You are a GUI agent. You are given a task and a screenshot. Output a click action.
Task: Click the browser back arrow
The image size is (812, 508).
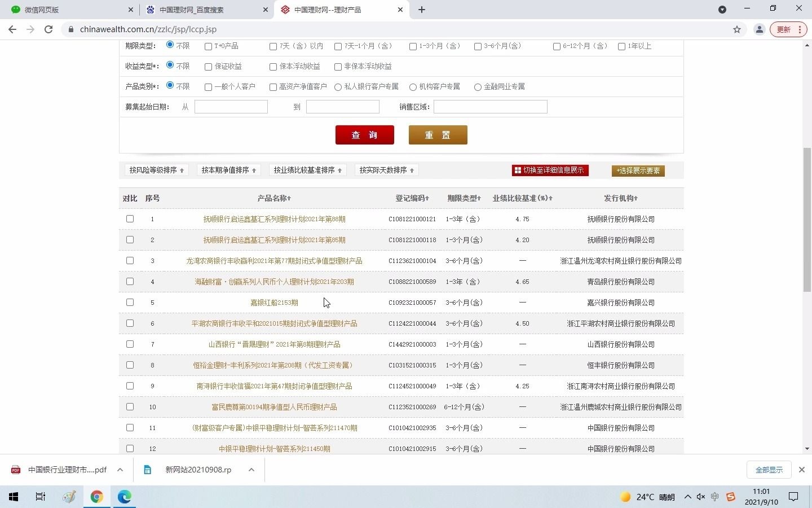pyautogui.click(x=12, y=29)
